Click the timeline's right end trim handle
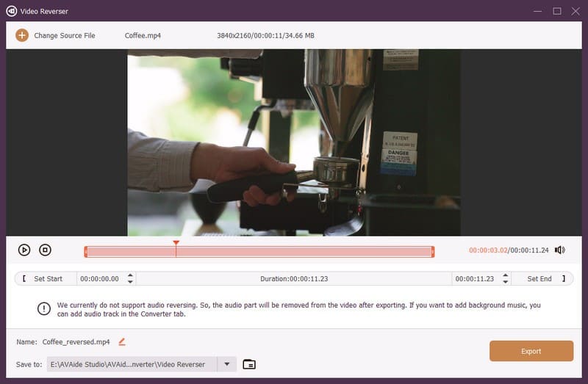Viewport: 588px width, 384px height. tap(433, 252)
